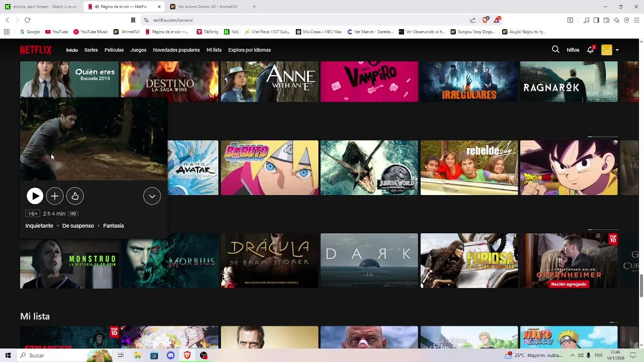Open Series section
This screenshot has width=644, height=362.
click(x=91, y=50)
